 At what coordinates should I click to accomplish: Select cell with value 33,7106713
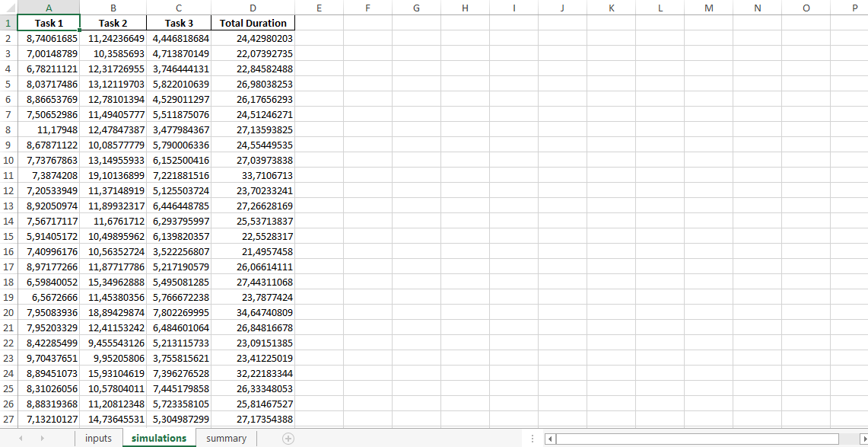[x=253, y=175]
